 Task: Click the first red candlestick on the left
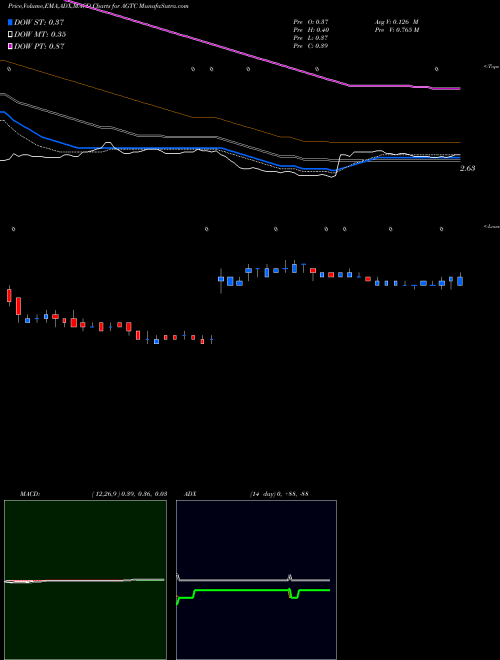pyautogui.click(x=9, y=295)
